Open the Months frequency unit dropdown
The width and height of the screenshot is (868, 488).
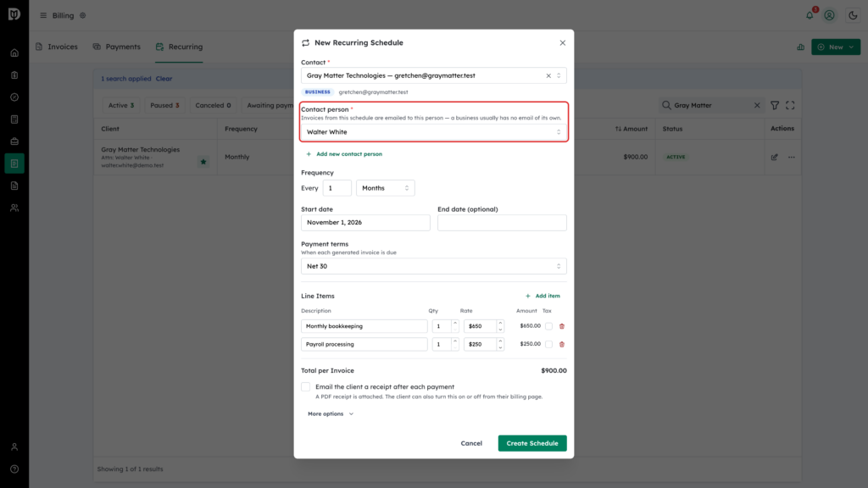tap(386, 188)
